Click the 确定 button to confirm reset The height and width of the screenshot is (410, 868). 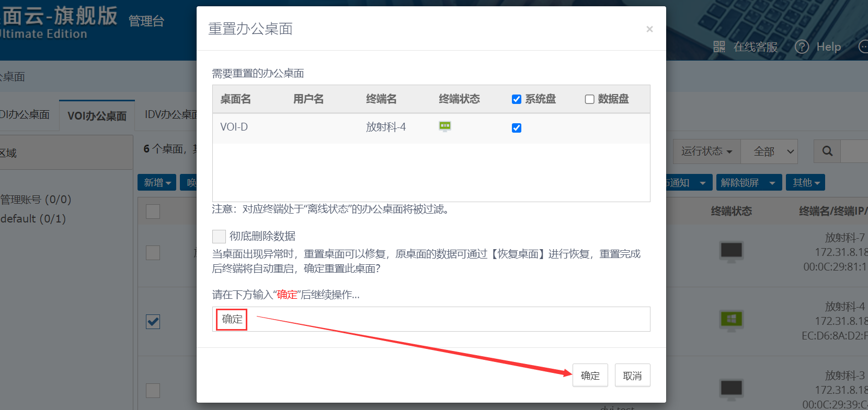pos(590,376)
